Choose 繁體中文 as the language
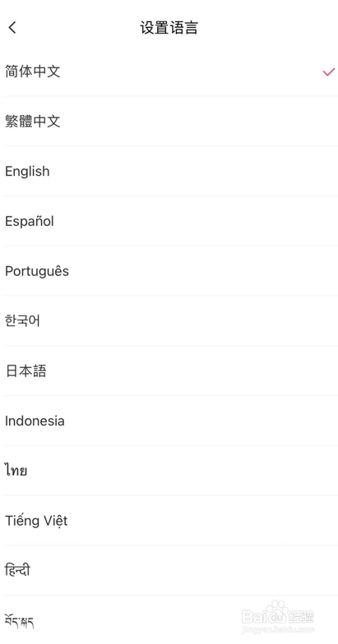This screenshot has width=338, height=644. pyautogui.click(x=169, y=122)
